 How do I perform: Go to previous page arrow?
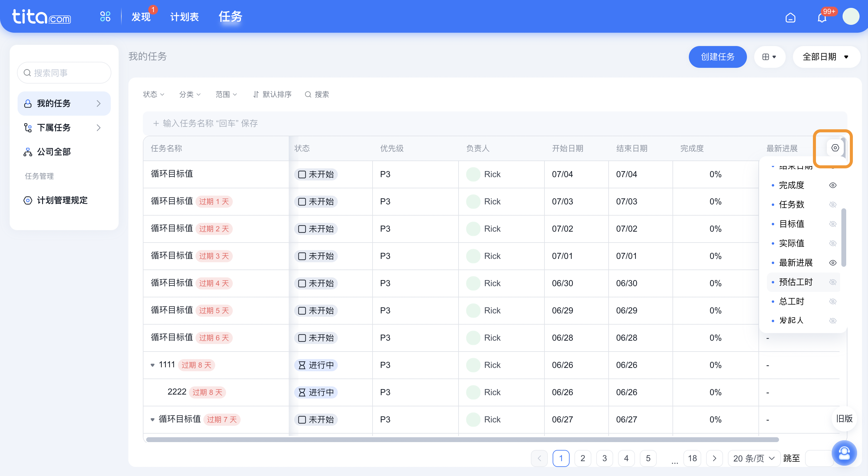pos(539,458)
